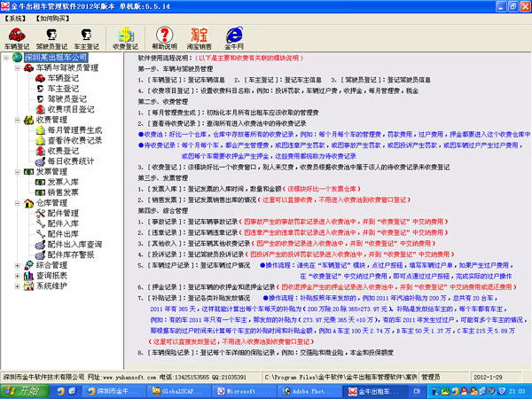Select 配件库存警报 tree item
This screenshot has width=532, height=399.
pyautogui.click(x=71, y=254)
